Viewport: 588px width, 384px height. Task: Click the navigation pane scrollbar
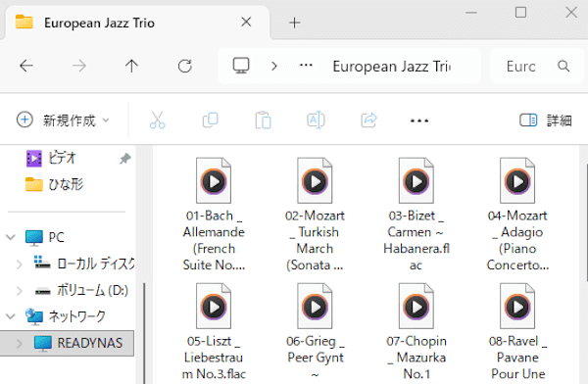point(144,333)
